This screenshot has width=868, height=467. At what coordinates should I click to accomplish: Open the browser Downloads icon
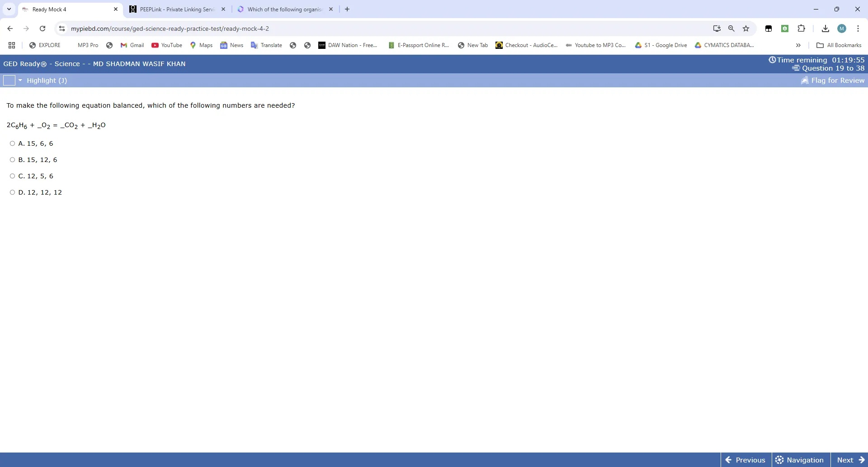tap(825, 29)
